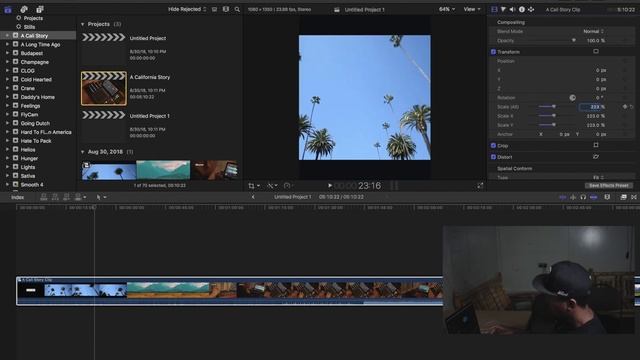The width and height of the screenshot is (640, 360).
Task: Toggle audio skimming headphones icon
Action: [583, 197]
